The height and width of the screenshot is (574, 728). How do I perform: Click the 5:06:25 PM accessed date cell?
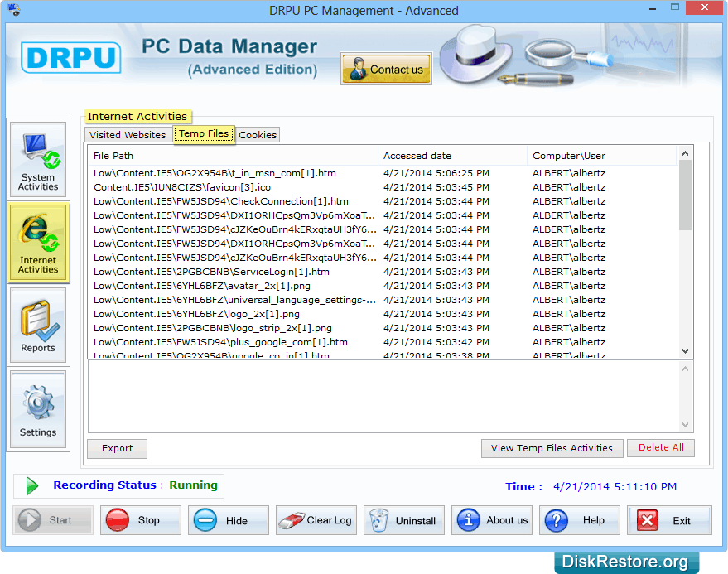(436, 173)
